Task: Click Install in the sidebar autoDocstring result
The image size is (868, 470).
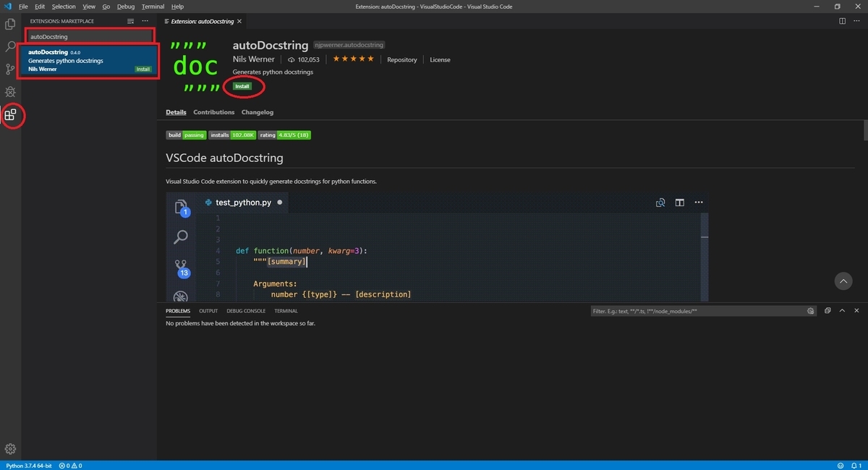Action: 143,69
